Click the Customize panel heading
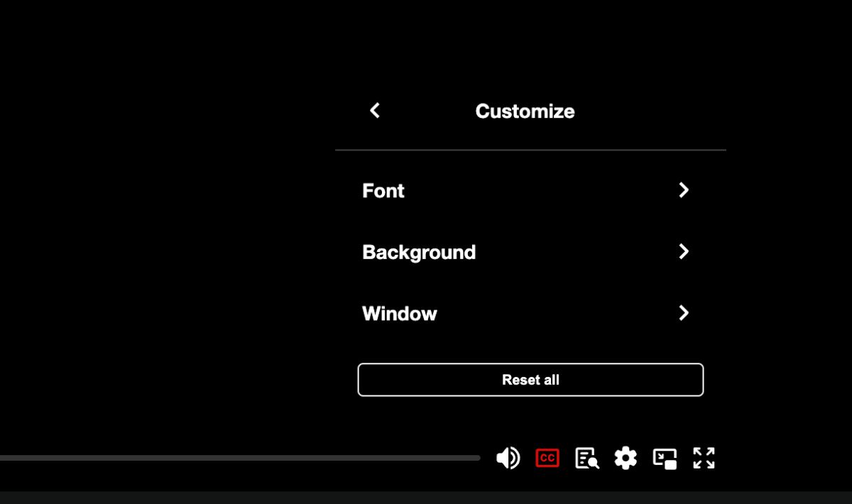Viewport: 852px width, 504px height. [525, 111]
